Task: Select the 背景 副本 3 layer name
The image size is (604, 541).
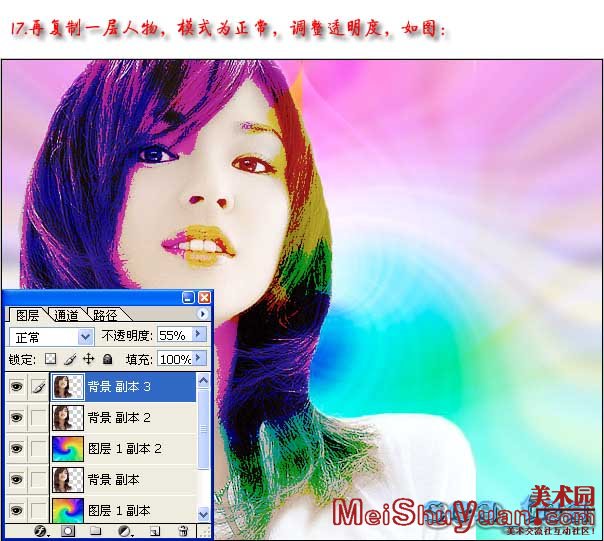Action: point(119,386)
